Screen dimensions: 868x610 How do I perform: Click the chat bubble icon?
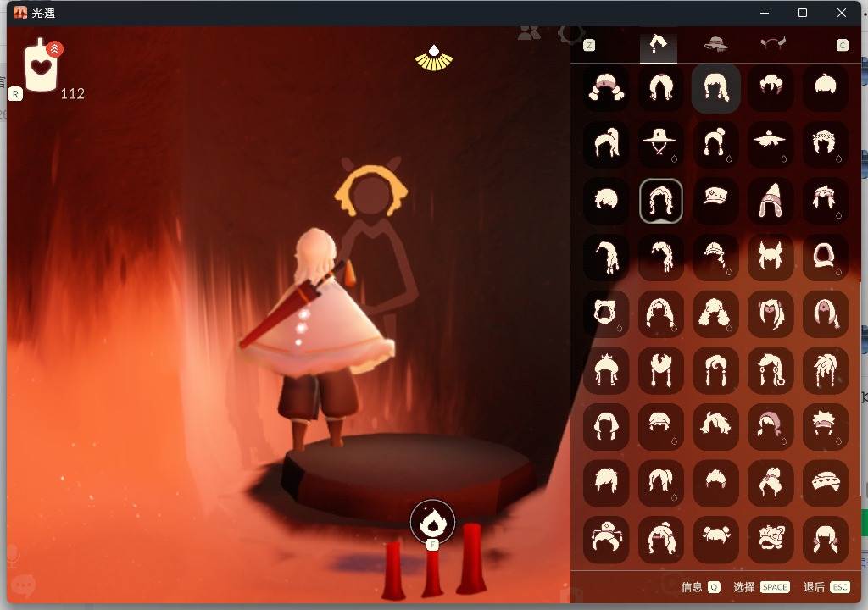(23, 585)
